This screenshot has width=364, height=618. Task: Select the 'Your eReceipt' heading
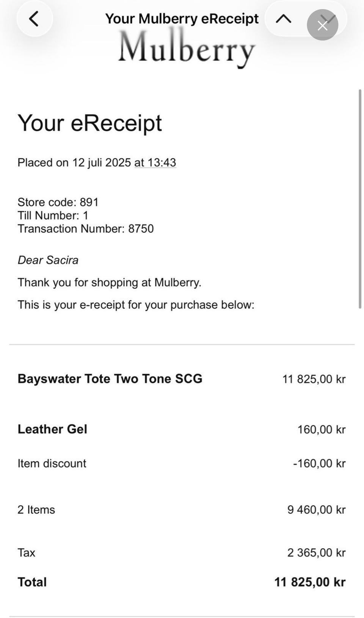coord(89,123)
